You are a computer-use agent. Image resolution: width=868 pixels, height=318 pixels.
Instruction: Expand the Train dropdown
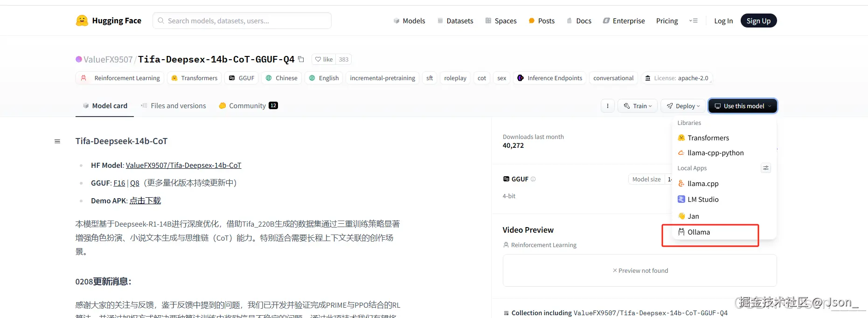638,106
